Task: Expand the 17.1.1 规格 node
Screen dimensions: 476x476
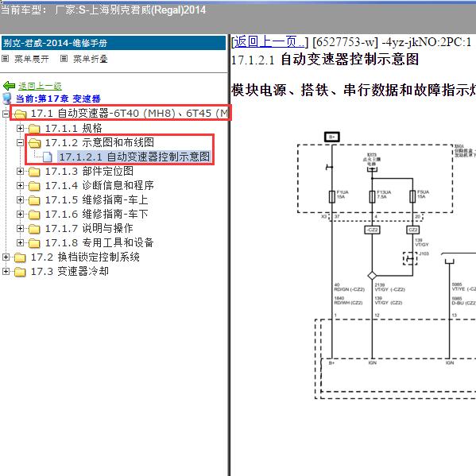Action: tap(20, 129)
